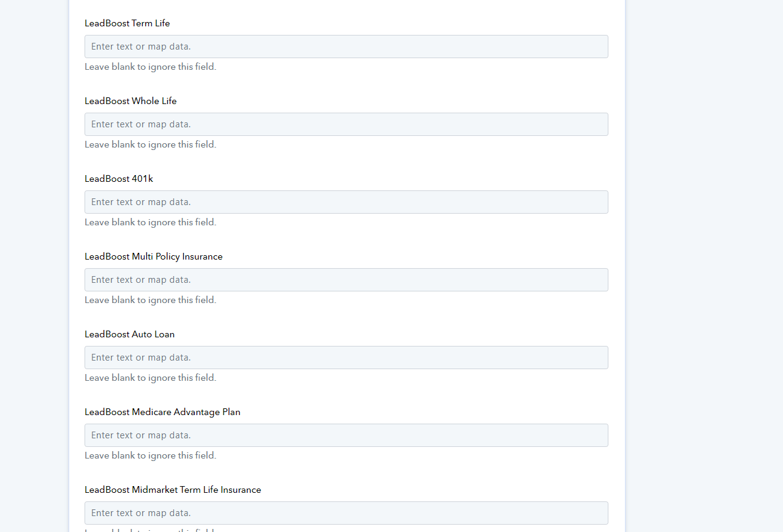Click "Leave blank" hint under Medicare Advantage Plan
Image resolution: width=783 pixels, height=532 pixels.
(x=150, y=455)
